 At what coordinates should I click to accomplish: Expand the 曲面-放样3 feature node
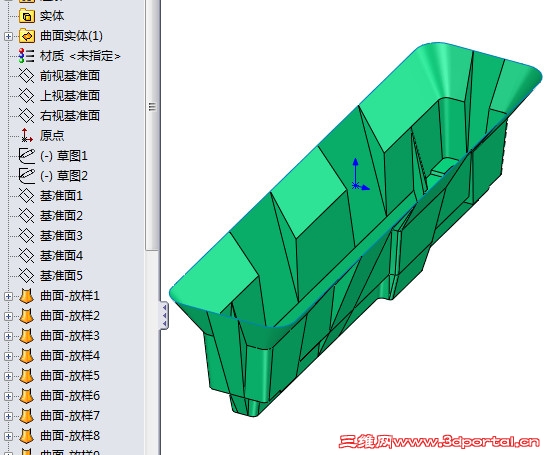click(8, 336)
